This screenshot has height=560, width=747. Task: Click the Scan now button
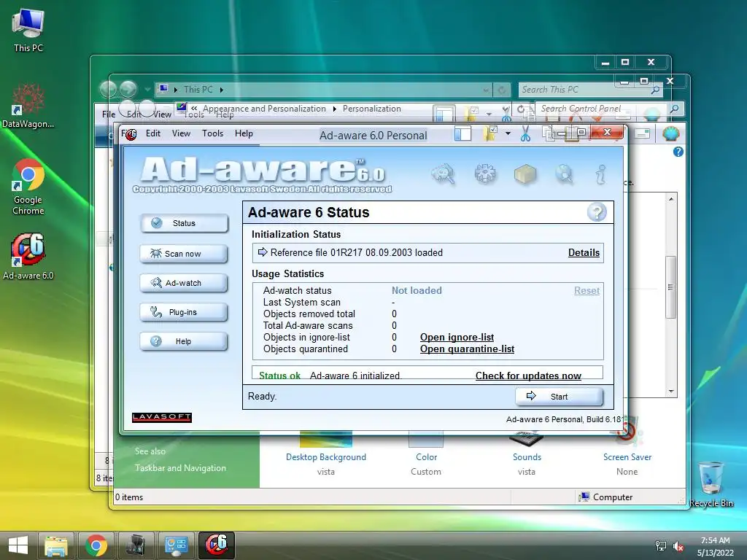click(x=184, y=254)
